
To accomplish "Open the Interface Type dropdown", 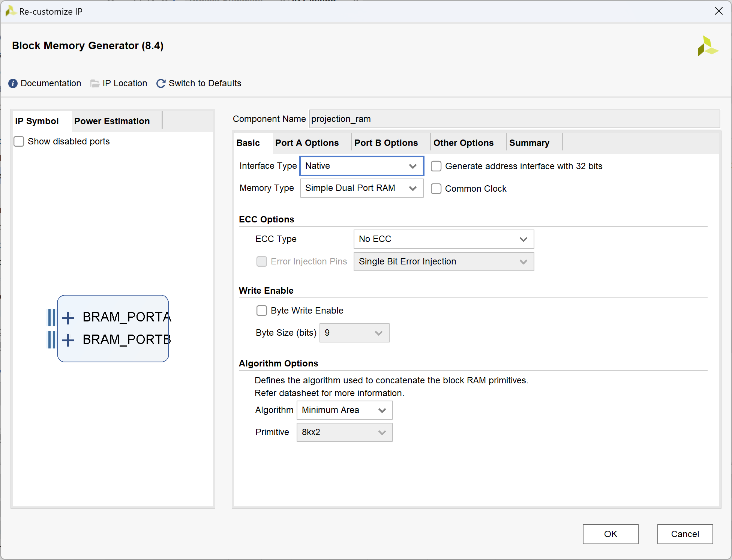I will pyautogui.click(x=361, y=166).
